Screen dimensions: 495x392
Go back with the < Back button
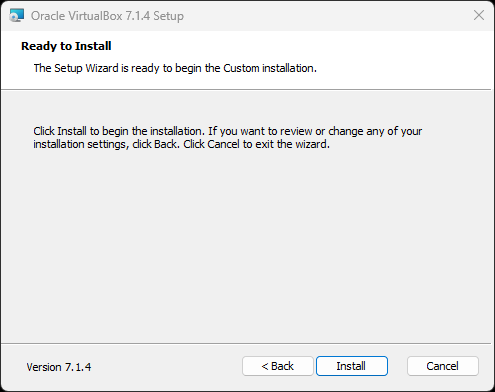point(278,366)
